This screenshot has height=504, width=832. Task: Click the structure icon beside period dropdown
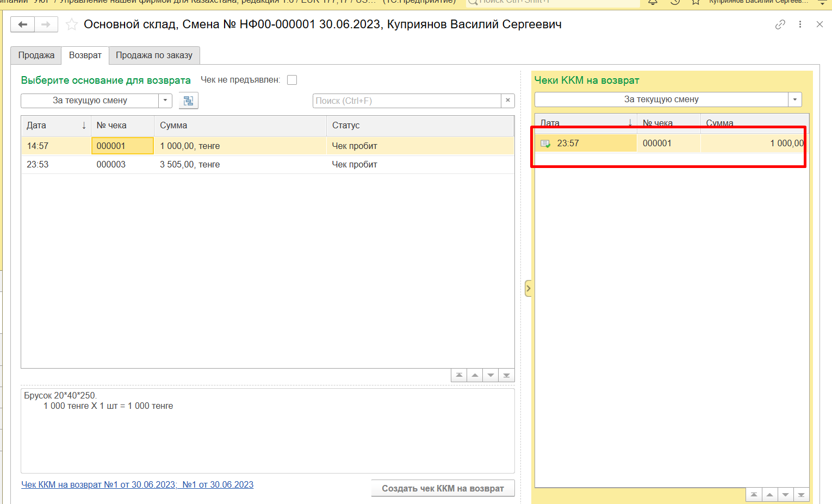[x=188, y=101]
